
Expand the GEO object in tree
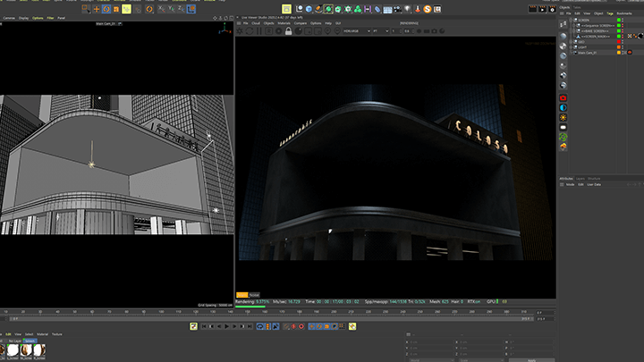point(571,42)
